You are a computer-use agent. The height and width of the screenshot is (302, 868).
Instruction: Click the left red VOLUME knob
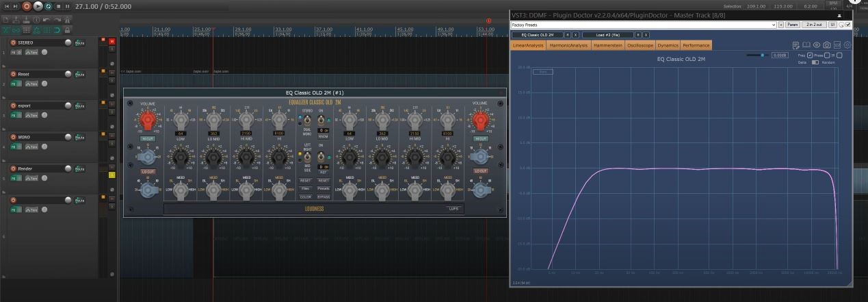pos(148,121)
